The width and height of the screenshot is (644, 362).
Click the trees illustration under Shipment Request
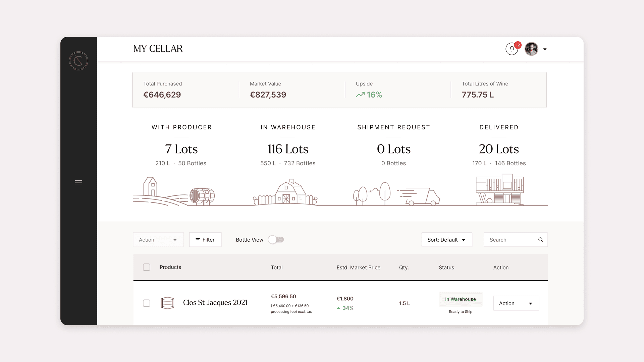(x=372, y=194)
